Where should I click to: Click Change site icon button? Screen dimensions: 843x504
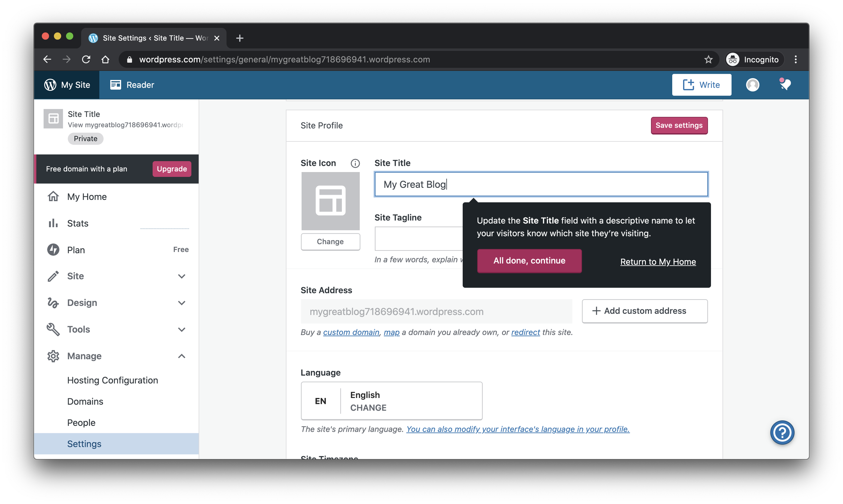coord(330,241)
